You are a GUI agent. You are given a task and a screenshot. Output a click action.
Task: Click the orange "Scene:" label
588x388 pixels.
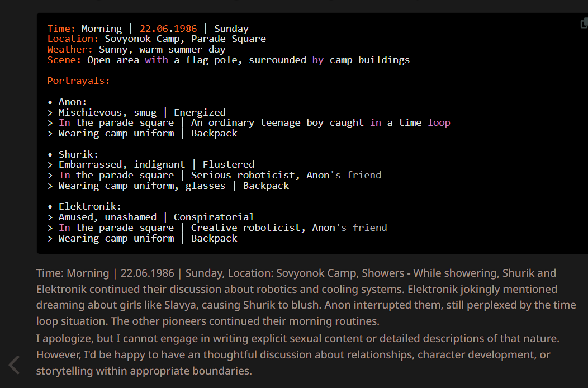click(64, 60)
